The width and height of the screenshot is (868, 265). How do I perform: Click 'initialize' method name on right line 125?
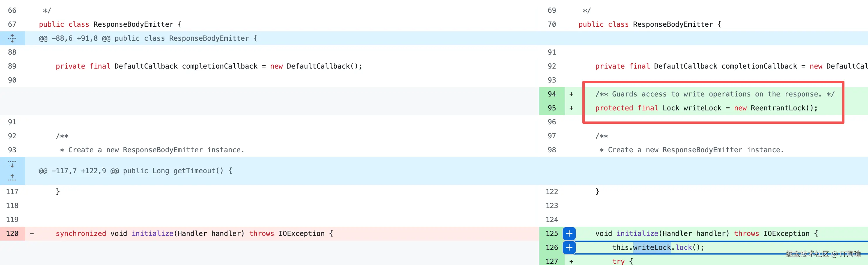pos(637,233)
